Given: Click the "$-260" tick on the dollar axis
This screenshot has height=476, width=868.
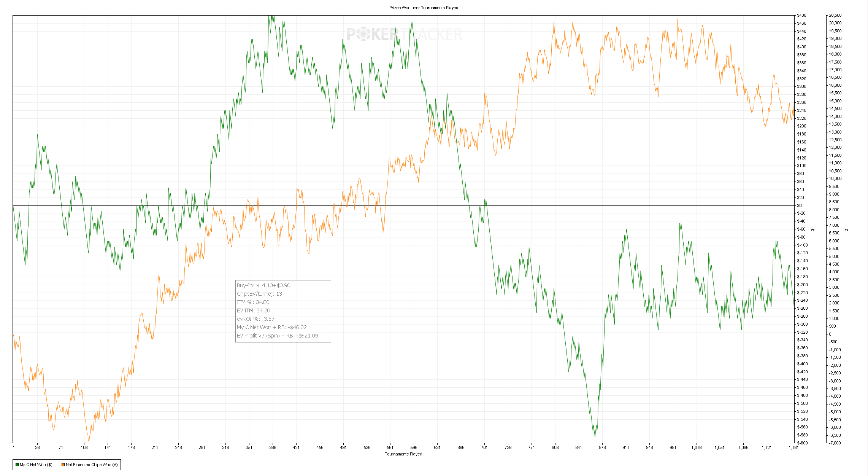Looking at the screenshot, I should click(802, 308).
